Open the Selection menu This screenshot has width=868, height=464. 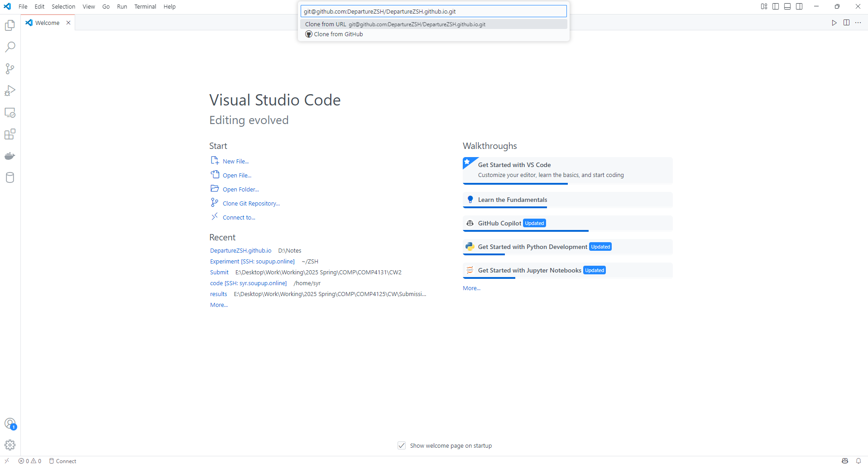tap(63, 6)
